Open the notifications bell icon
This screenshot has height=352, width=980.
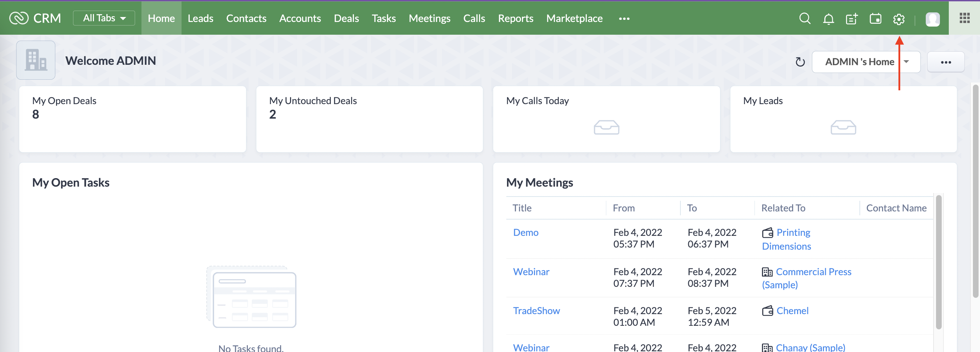tap(828, 19)
